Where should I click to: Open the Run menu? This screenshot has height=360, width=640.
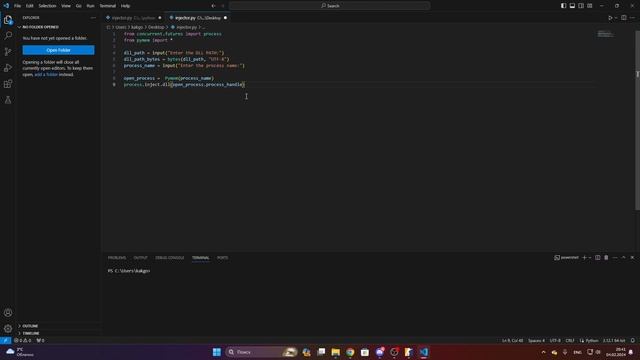coord(91,6)
